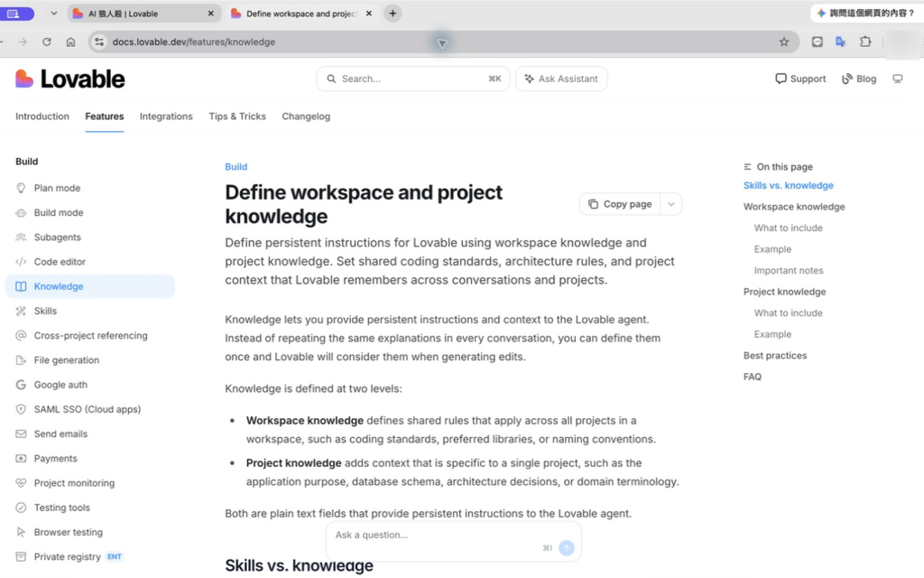Open the Tips & Tricks tab
Screen dimensions: 924x578
tap(237, 117)
